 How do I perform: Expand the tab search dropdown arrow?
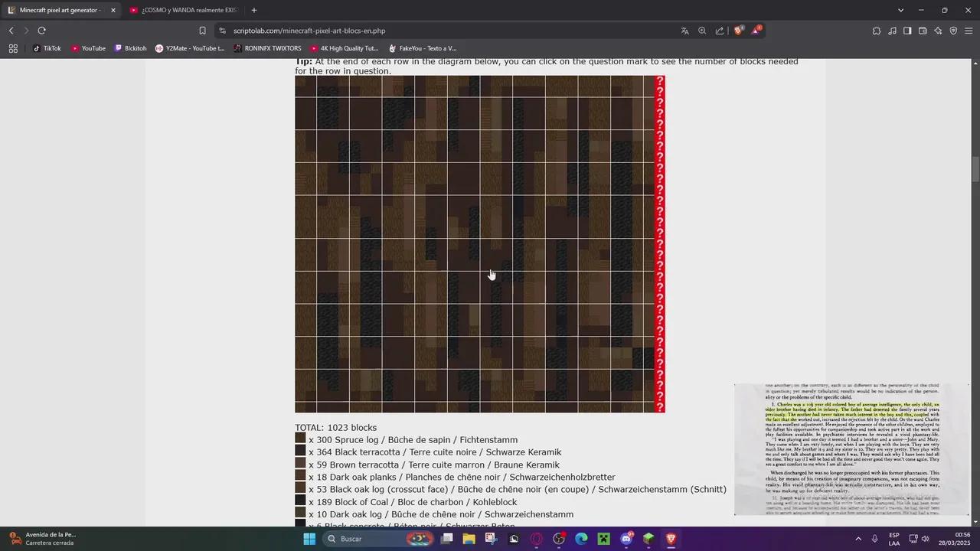pos(901,10)
